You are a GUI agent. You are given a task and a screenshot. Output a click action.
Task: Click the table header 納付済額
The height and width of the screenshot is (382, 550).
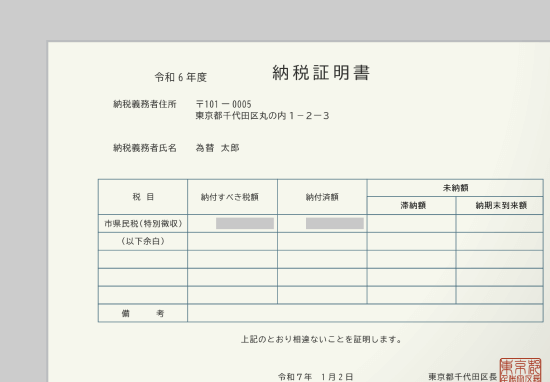(322, 197)
